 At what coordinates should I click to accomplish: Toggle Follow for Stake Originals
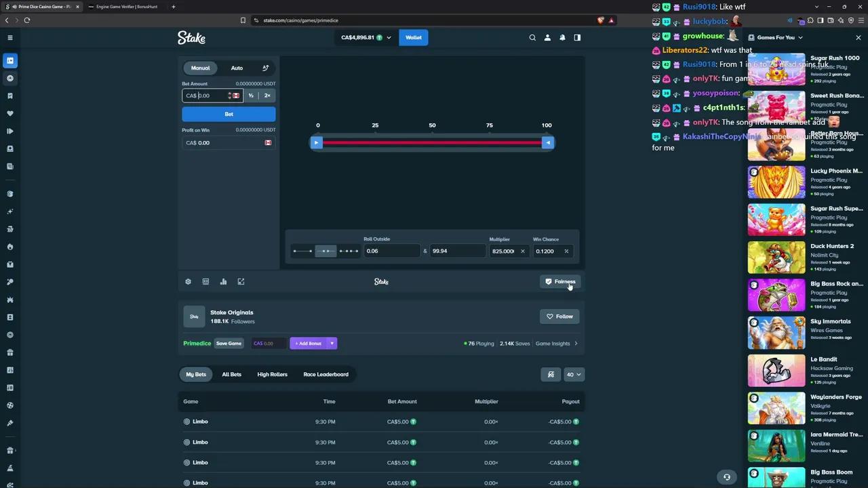coord(559,317)
